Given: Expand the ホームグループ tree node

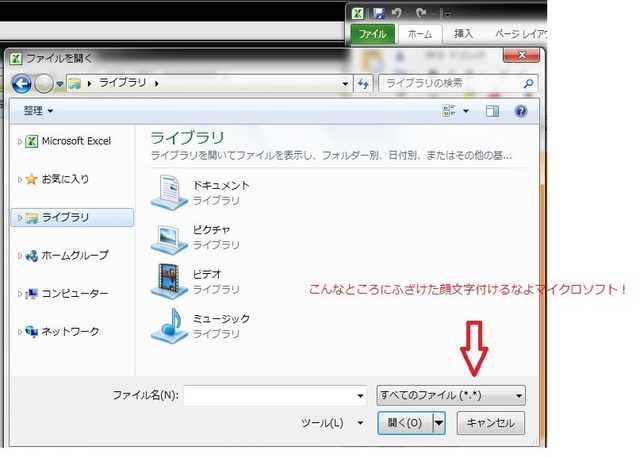Looking at the screenshot, I should point(20,256).
